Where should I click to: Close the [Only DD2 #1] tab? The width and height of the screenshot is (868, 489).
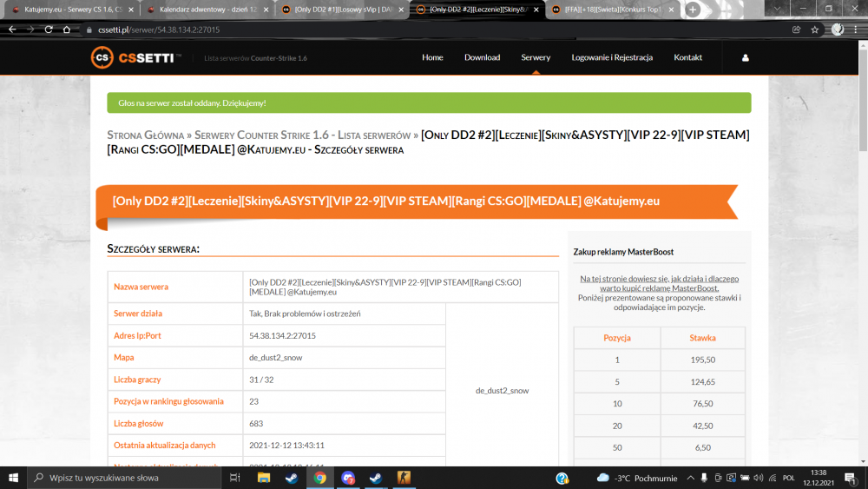click(401, 10)
